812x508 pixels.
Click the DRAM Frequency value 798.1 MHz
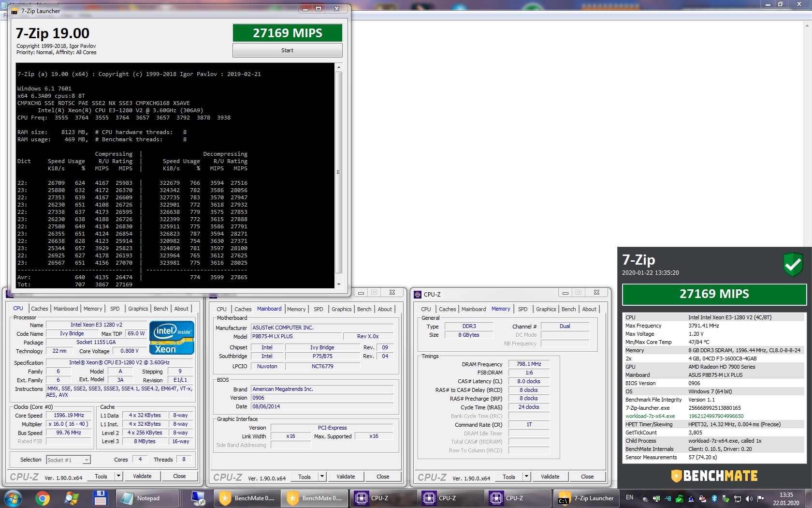[x=529, y=364]
